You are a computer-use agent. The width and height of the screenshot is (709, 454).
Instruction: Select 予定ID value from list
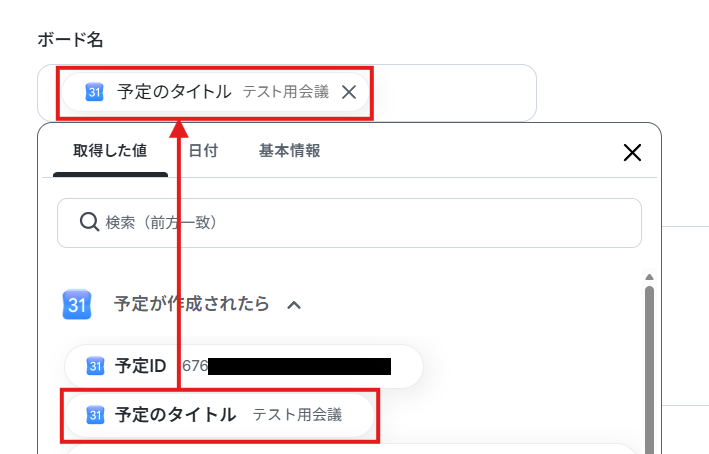pyautogui.click(x=244, y=366)
